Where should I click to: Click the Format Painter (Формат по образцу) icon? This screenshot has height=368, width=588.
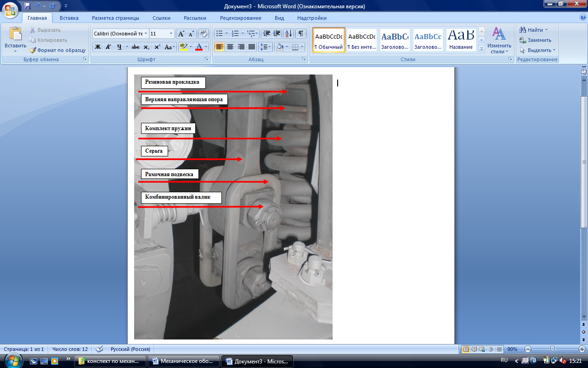(33, 50)
